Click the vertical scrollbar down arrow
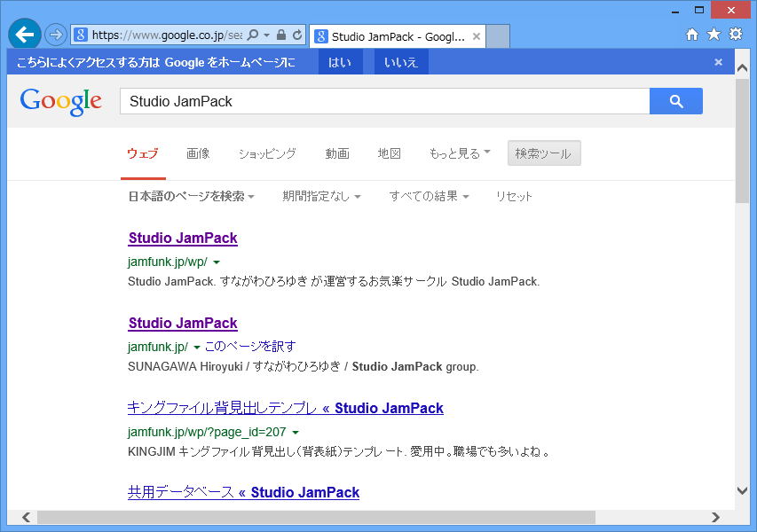Screen dimensions: 757x532 (742, 490)
